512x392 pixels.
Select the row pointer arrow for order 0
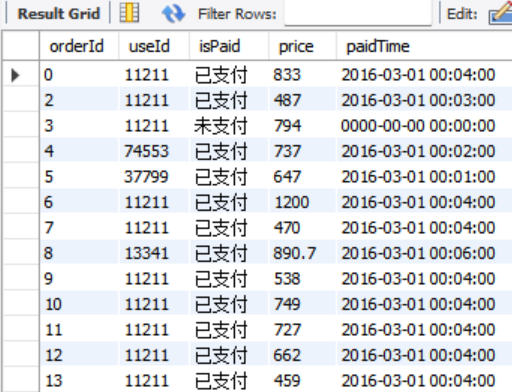click(x=15, y=75)
